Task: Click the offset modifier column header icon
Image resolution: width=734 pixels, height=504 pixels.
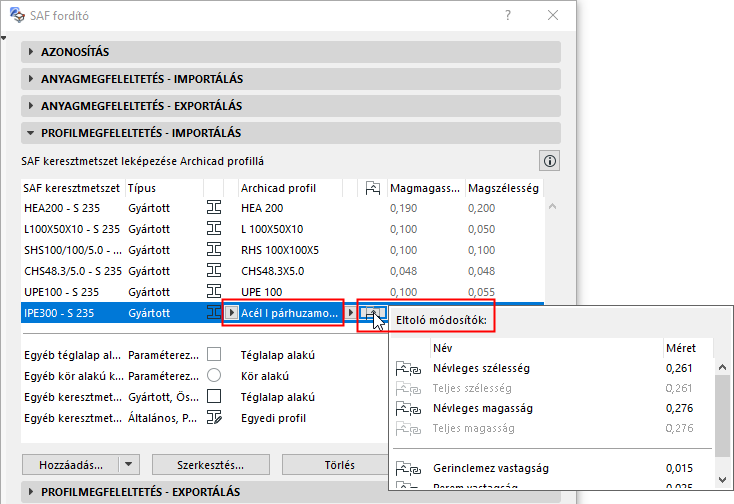Action: (x=373, y=188)
